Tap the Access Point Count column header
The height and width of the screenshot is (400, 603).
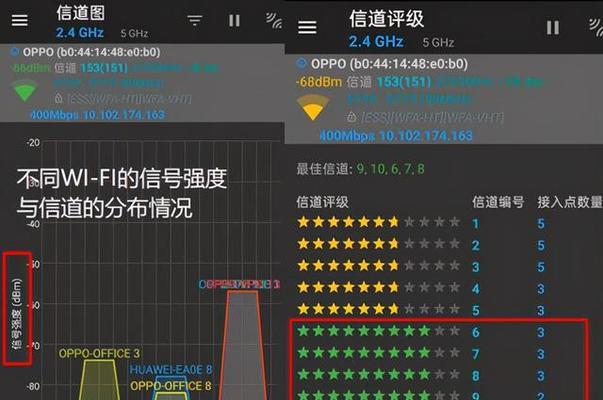(x=570, y=202)
